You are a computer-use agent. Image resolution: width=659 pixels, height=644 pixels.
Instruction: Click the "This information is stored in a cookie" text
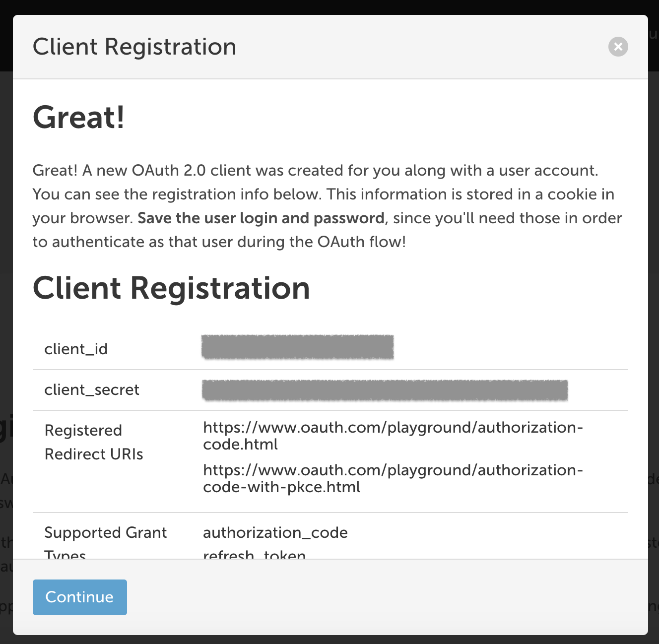(x=470, y=194)
